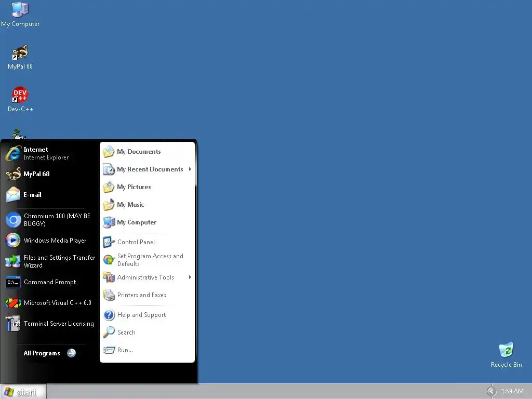This screenshot has width=532, height=399.
Task: Open the My Pictures folder icon
Action: 109,187
